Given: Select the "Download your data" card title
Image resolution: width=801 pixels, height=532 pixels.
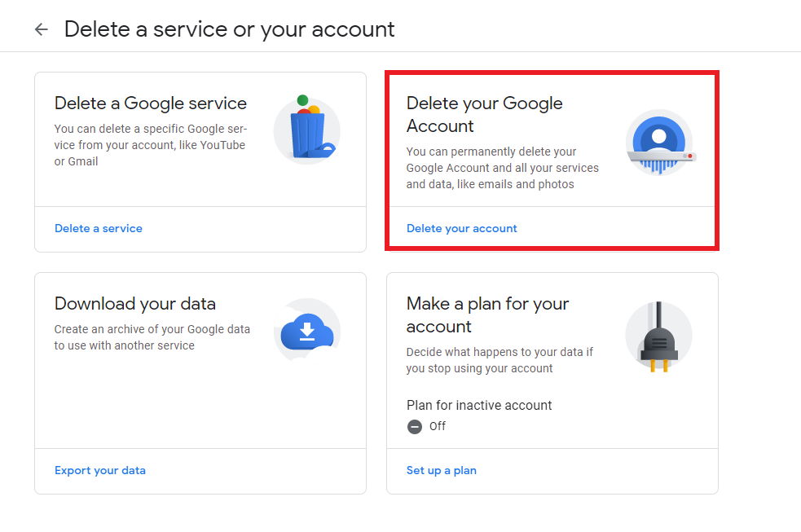Looking at the screenshot, I should [x=135, y=304].
